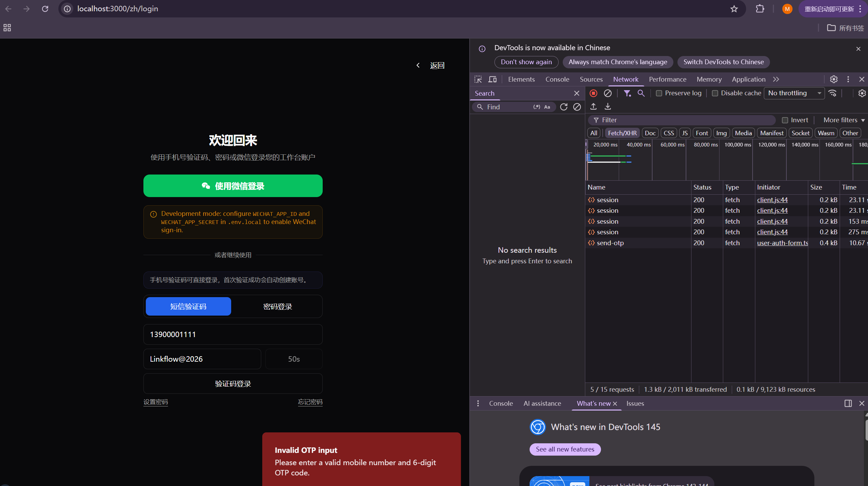Screen dimensions: 868x486
Task: Select the send-otp request row
Action: coord(726,243)
